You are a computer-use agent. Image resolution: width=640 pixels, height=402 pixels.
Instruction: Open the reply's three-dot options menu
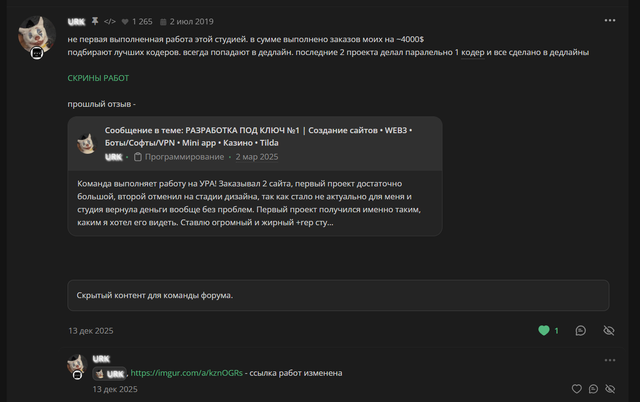click(609, 360)
